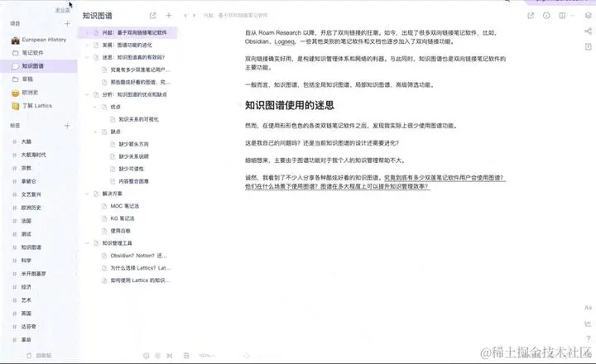Collapse the 缺点 node

[x=95, y=132]
